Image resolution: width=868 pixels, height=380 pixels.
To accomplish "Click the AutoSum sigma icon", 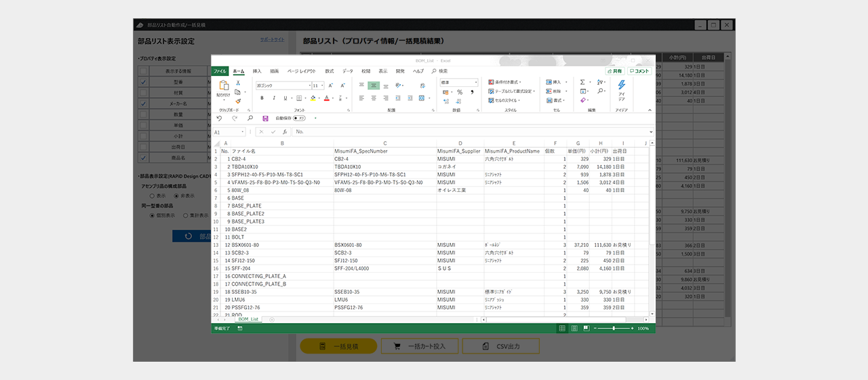I will [x=583, y=82].
